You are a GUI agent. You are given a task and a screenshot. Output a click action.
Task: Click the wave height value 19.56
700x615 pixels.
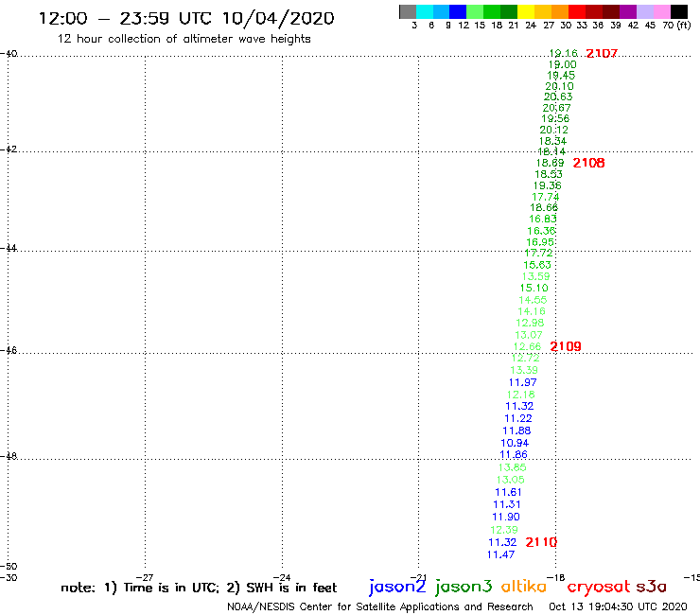555,118
